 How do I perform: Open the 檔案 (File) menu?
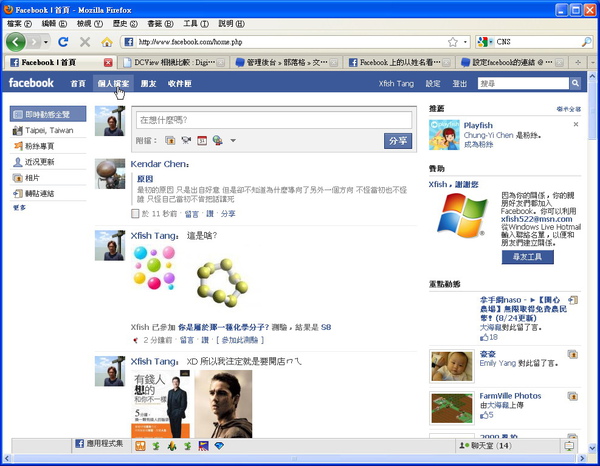tap(19, 24)
